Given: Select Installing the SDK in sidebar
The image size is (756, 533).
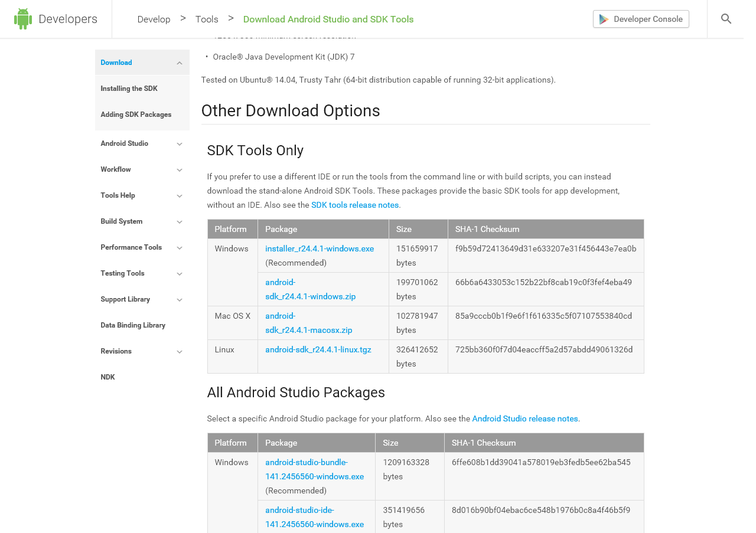Looking at the screenshot, I should pyautogui.click(x=129, y=89).
